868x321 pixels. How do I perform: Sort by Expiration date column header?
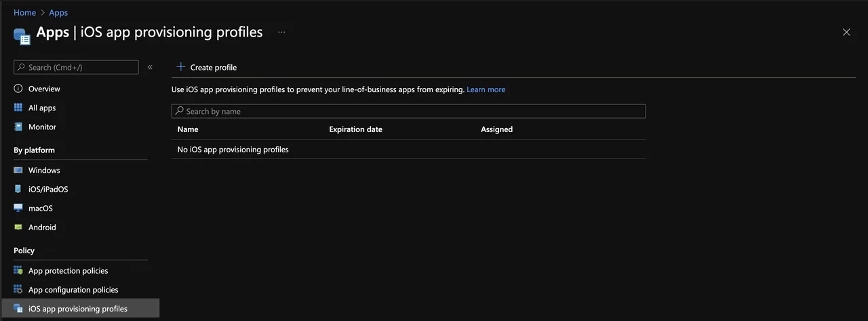pyautogui.click(x=355, y=129)
